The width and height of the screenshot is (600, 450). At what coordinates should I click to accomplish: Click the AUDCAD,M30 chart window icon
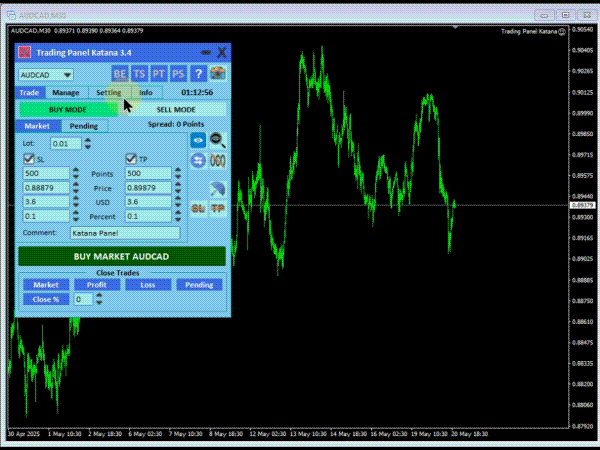11,15
